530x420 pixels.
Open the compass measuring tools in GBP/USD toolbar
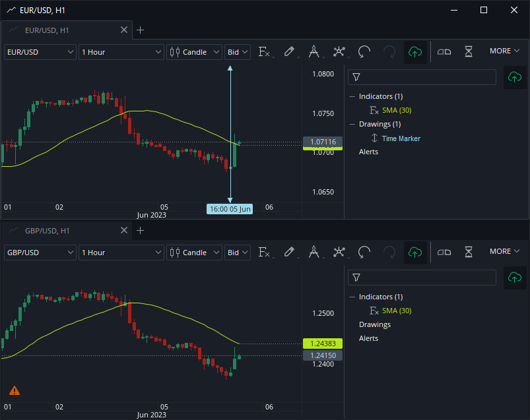314,252
